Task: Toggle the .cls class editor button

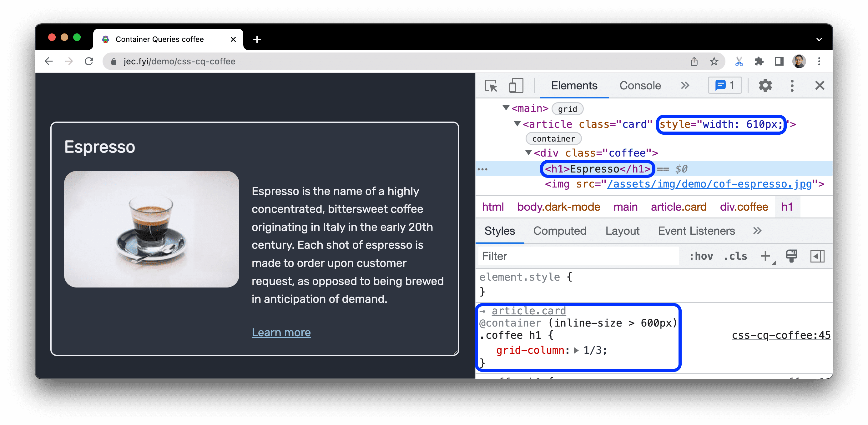Action: 736,255
